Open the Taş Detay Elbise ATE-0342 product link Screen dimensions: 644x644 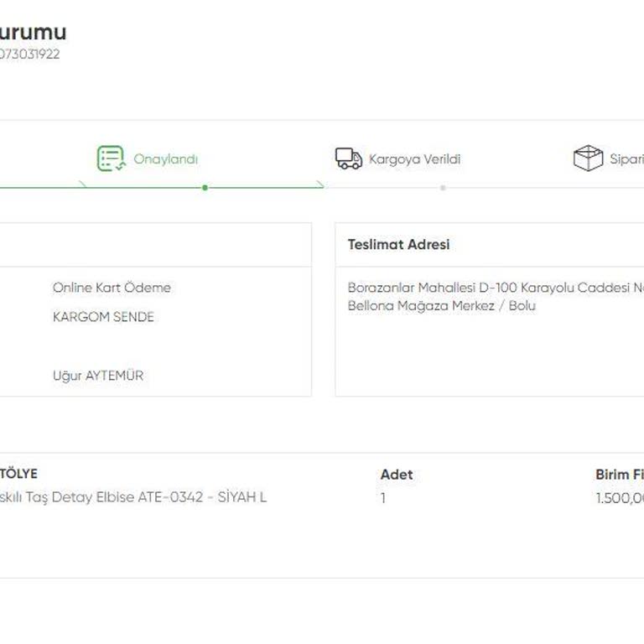(132, 497)
